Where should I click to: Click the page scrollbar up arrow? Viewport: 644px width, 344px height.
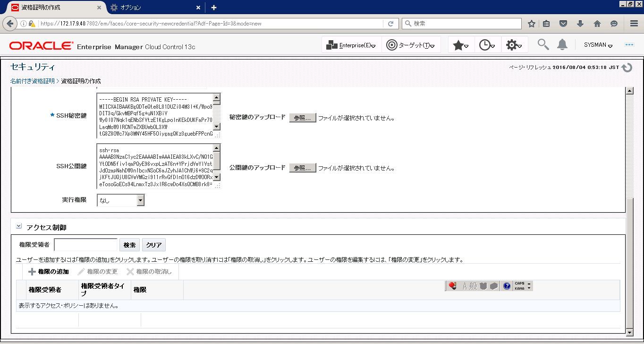click(629, 91)
